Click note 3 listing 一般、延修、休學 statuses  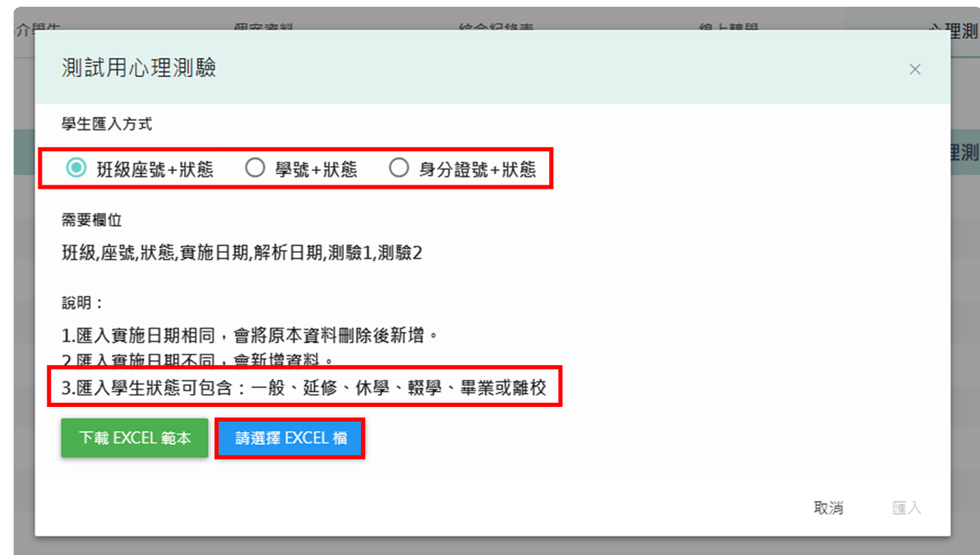[304, 387]
